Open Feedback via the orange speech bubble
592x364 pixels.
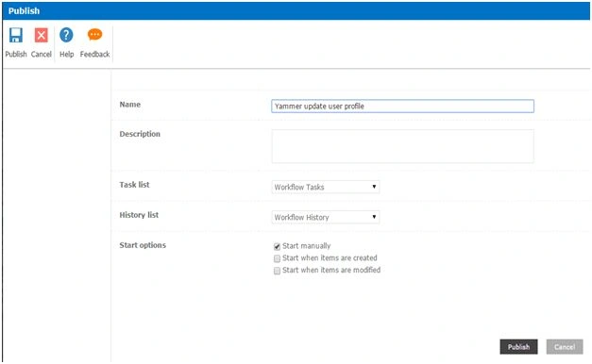[94, 35]
